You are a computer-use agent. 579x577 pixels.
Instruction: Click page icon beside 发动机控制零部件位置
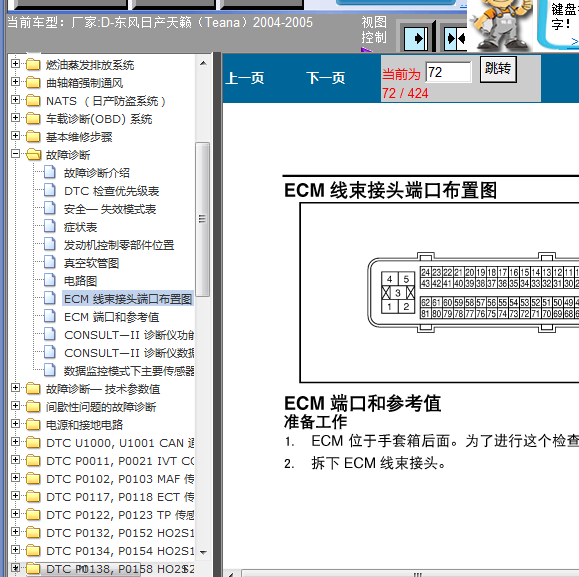[50, 244]
